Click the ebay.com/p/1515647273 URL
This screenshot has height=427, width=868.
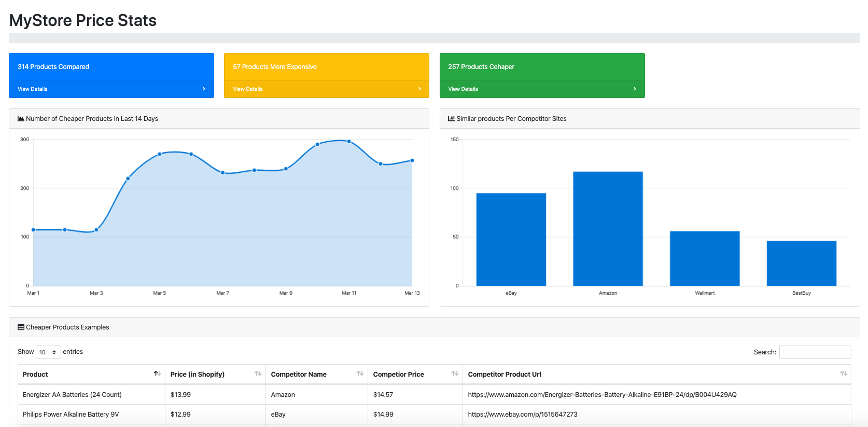(x=523, y=415)
